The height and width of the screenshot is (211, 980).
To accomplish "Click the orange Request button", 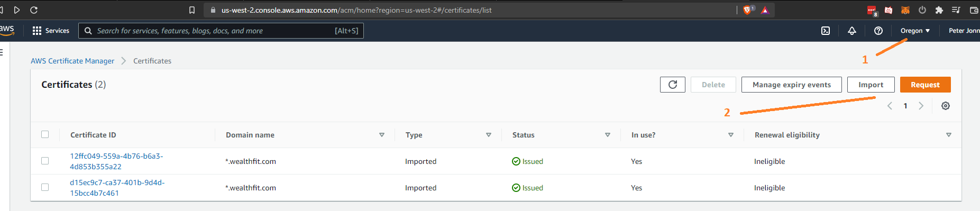I will click(x=926, y=85).
